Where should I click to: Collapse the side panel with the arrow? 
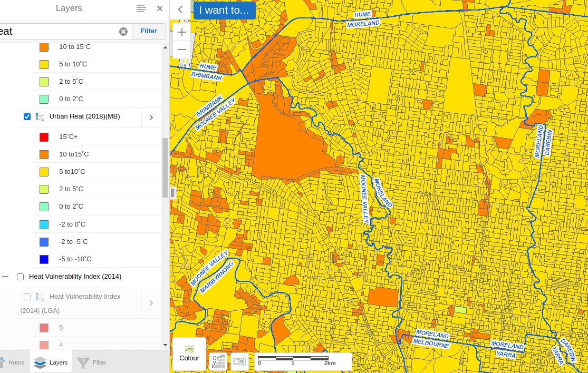click(x=180, y=9)
